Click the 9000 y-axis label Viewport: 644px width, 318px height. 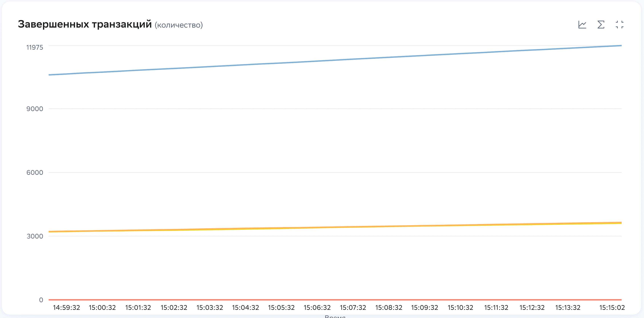[x=34, y=109]
